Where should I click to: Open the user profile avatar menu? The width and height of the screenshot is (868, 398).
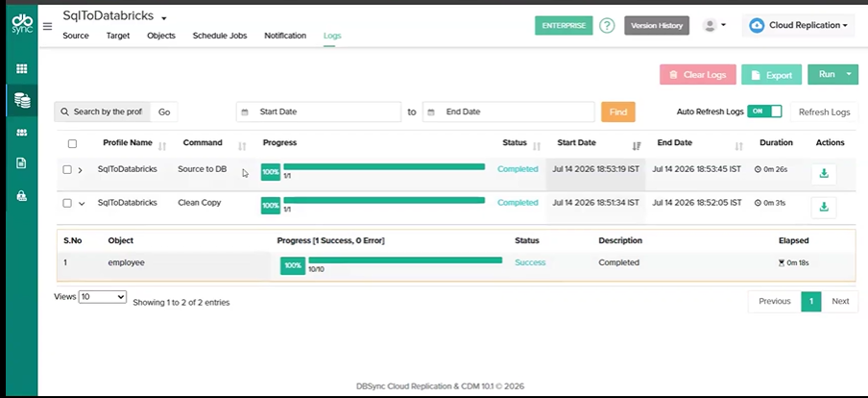pyautogui.click(x=714, y=25)
